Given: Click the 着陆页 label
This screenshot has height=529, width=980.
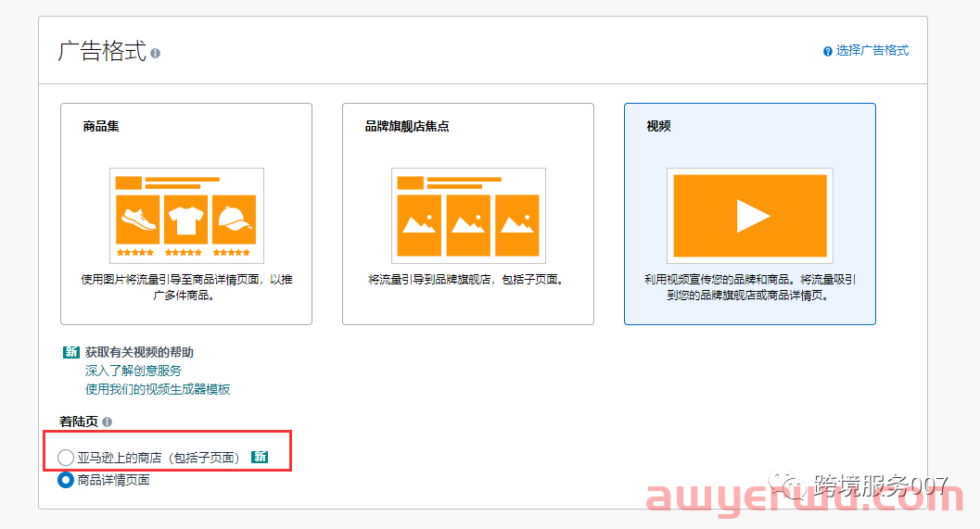Looking at the screenshot, I should coord(79,422).
